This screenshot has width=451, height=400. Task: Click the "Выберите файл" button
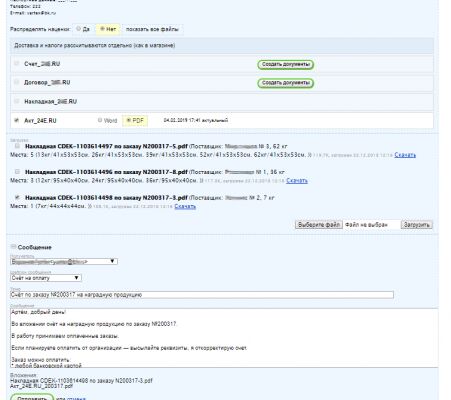click(319, 225)
